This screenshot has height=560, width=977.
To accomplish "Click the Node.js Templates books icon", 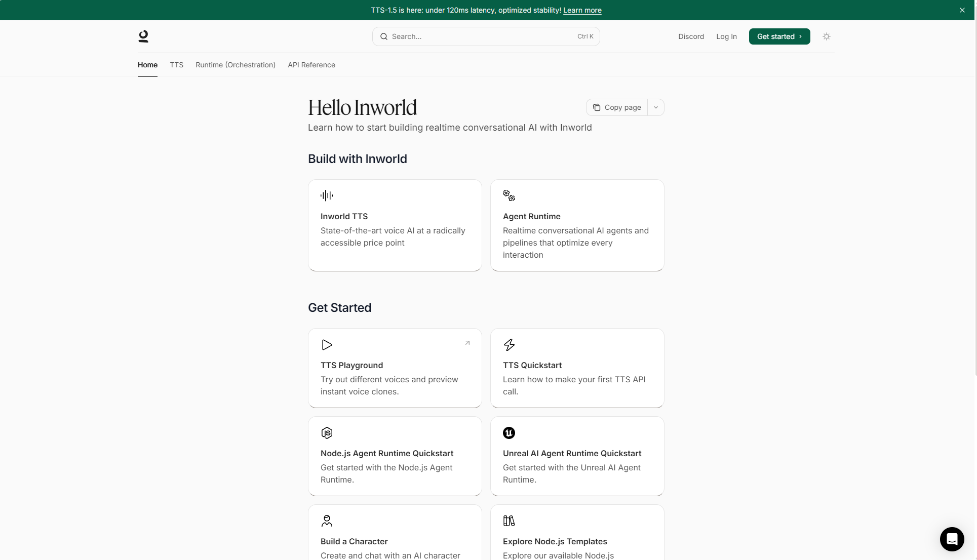I will pos(509,521).
